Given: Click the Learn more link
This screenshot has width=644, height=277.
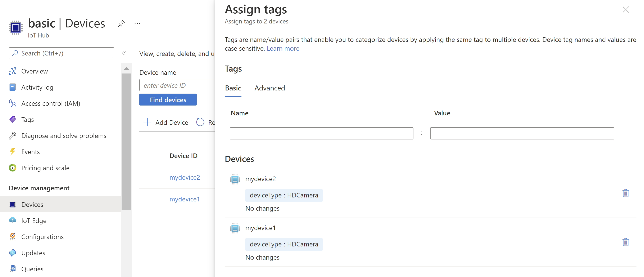Looking at the screenshot, I should coord(283,48).
